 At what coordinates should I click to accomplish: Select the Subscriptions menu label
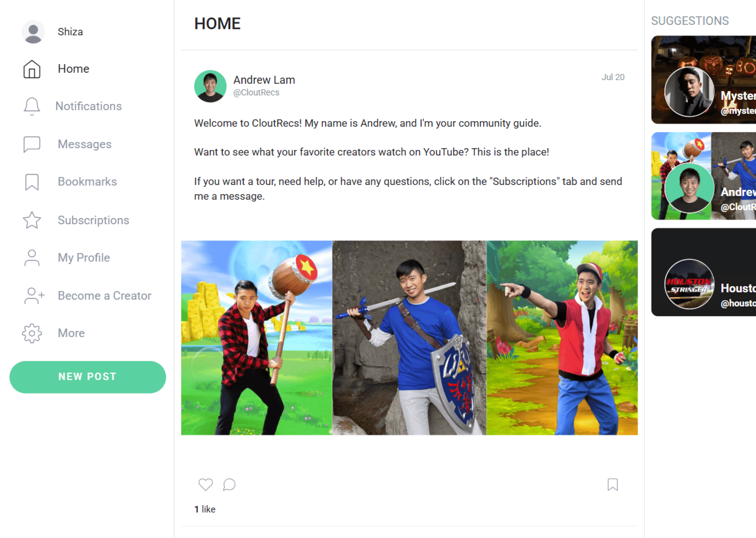point(93,220)
